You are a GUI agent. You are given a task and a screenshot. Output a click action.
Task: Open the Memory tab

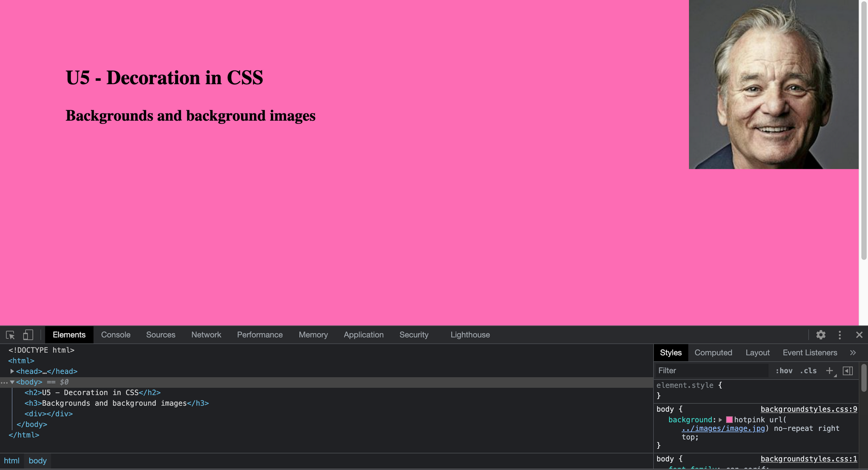click(313, 335)
